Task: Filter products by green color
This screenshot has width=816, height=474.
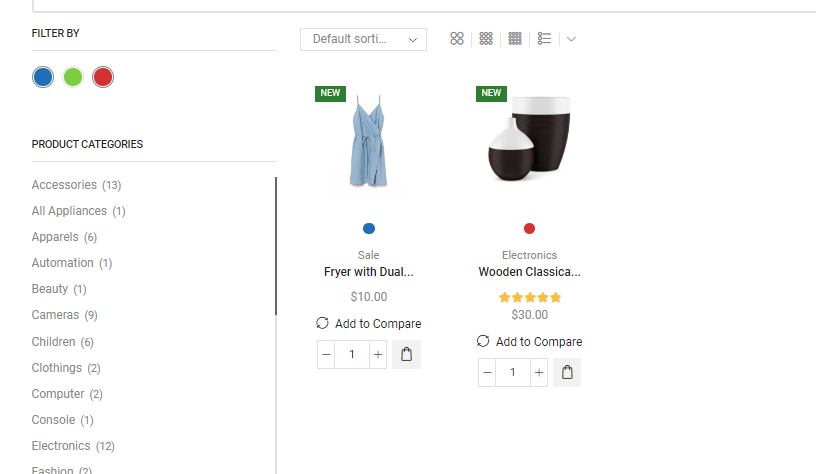Action: click(x=73, y=77)
